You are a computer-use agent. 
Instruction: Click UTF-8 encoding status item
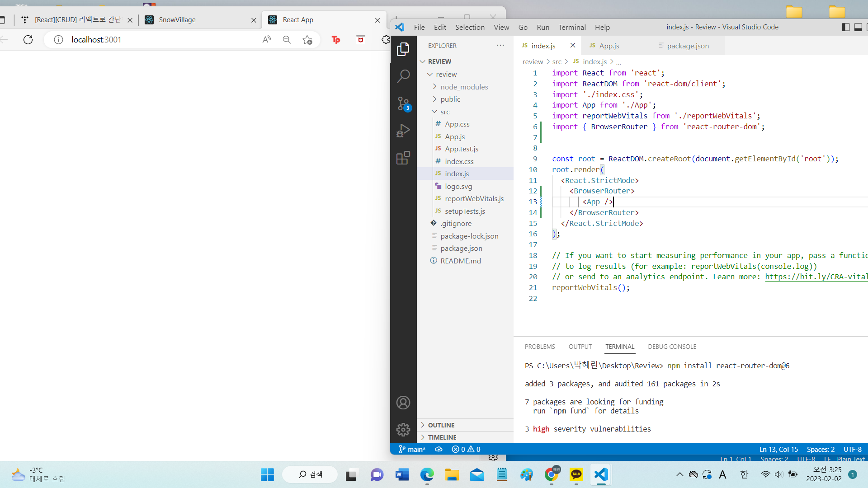tap(853, 449)
